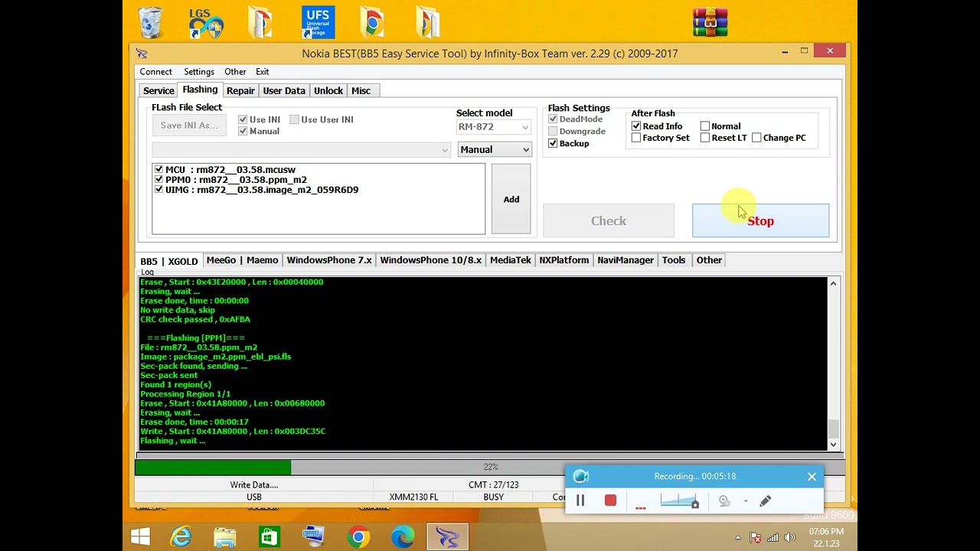Expand recorder webcam options arrow

click(746, 501)
